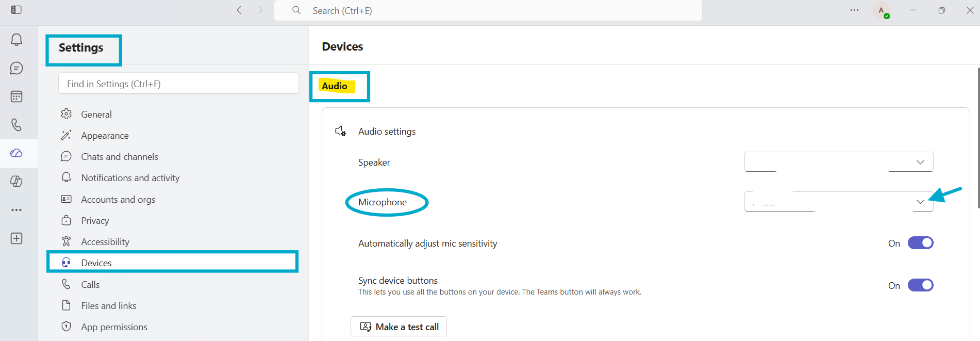Open Settings and more ellipsis in title bar

tap(854, 10)
